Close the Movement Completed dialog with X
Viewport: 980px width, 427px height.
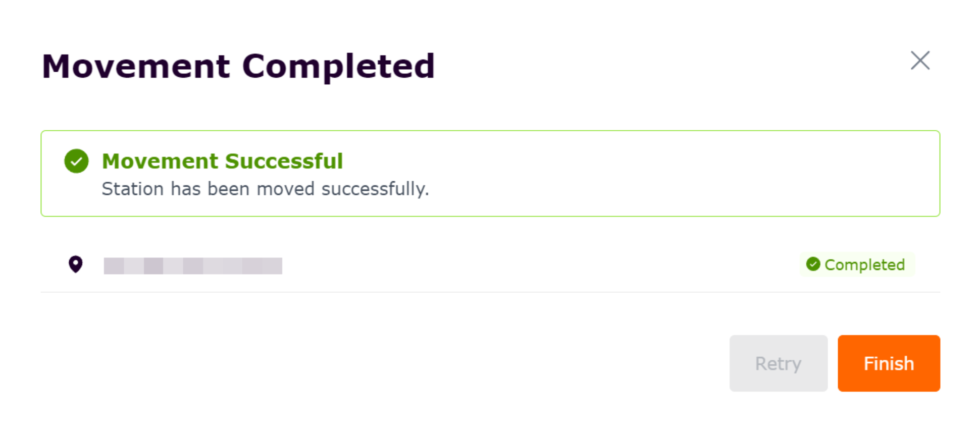[920, 61]
